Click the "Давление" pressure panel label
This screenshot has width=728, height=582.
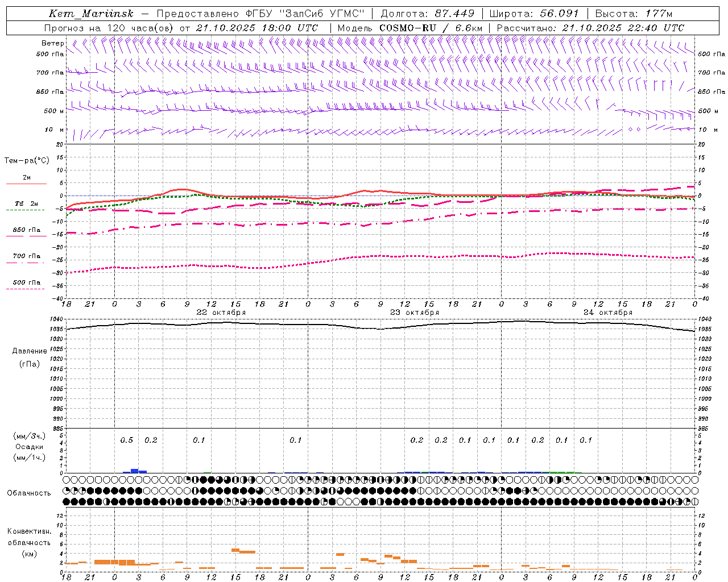30,351
